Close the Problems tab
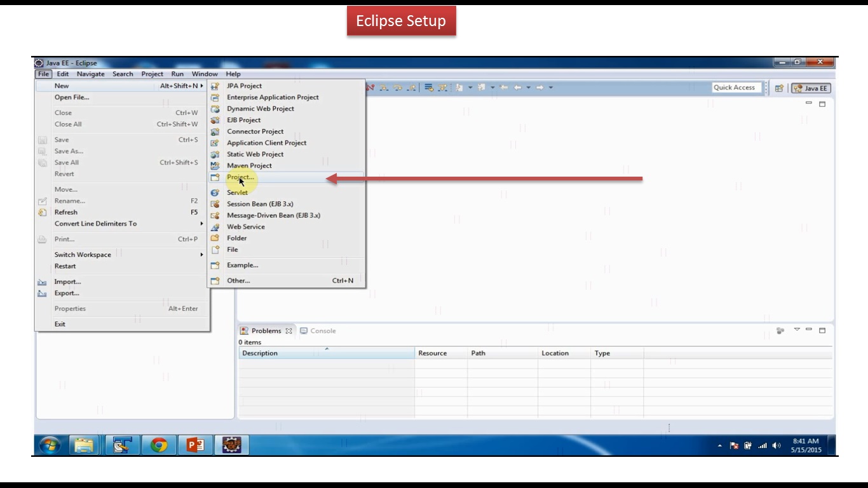The height and width of the screenshot is (488, 868). 288,331
